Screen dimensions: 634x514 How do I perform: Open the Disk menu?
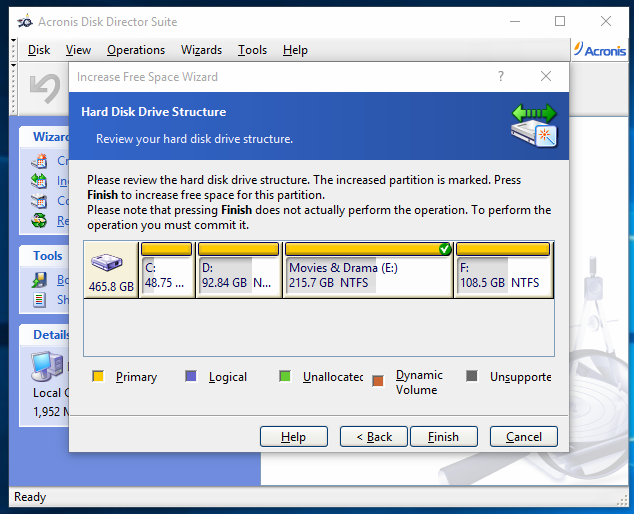(x=39, y=50)
